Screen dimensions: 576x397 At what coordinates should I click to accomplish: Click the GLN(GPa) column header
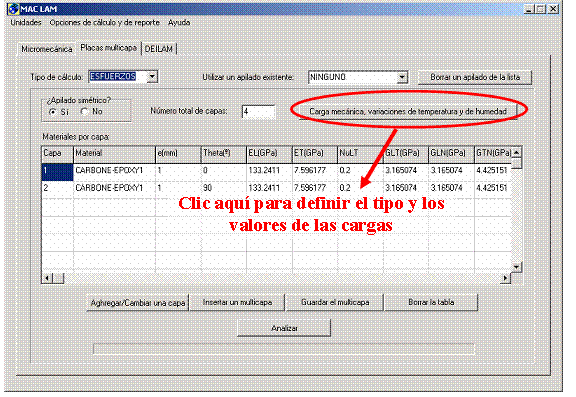click(x=451, y=154)
